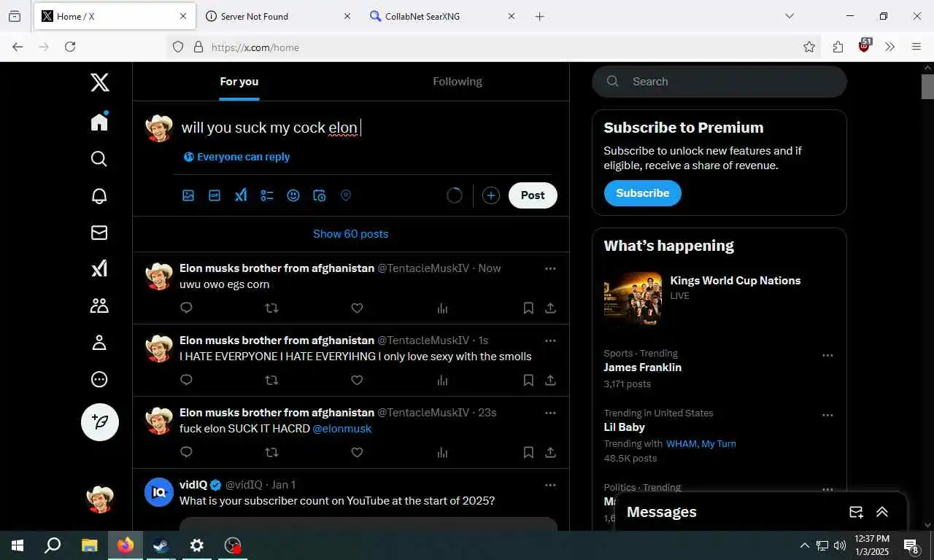Open Explore magnifier icon in sidebar
934x560 pixels.
click(x=99, y=159)
